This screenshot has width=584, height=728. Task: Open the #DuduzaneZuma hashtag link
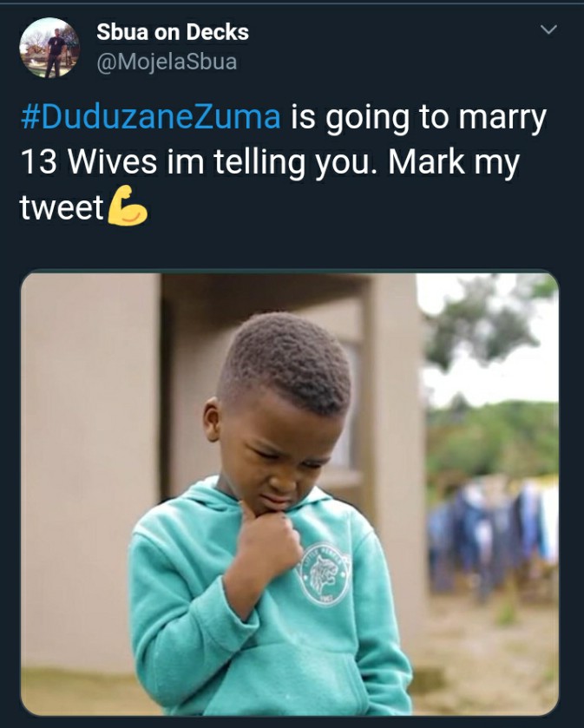pyautogui.click(x=151, y=117)
